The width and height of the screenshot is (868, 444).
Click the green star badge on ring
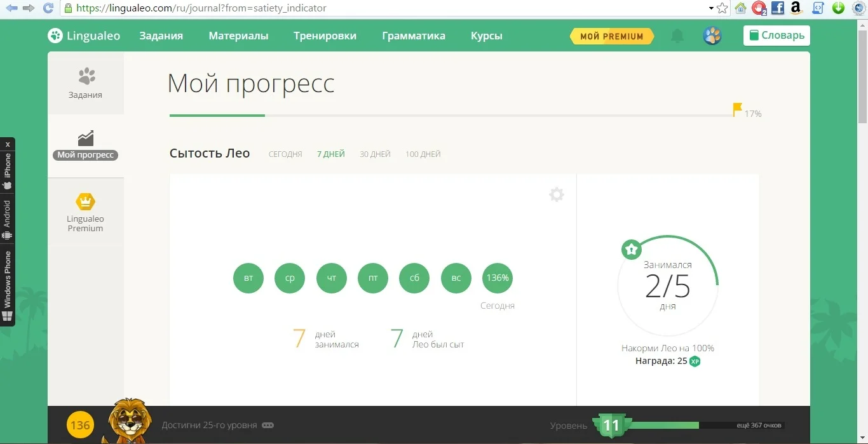pos(631,250)
